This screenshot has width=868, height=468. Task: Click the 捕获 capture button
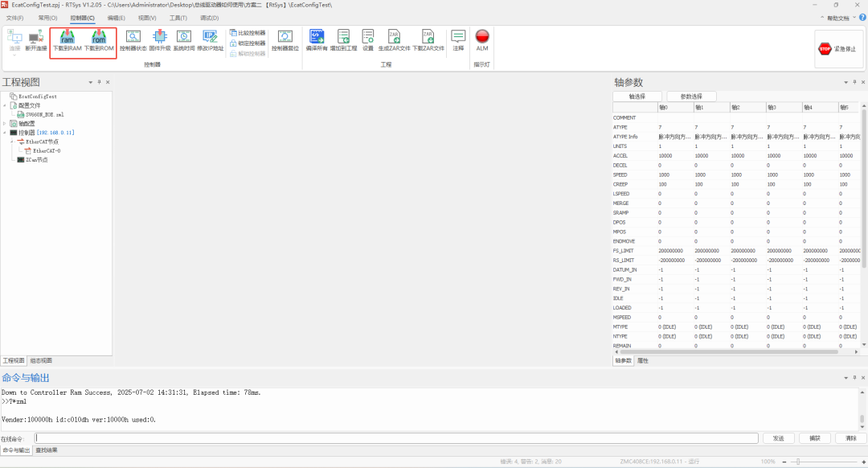tap(815, 438)
